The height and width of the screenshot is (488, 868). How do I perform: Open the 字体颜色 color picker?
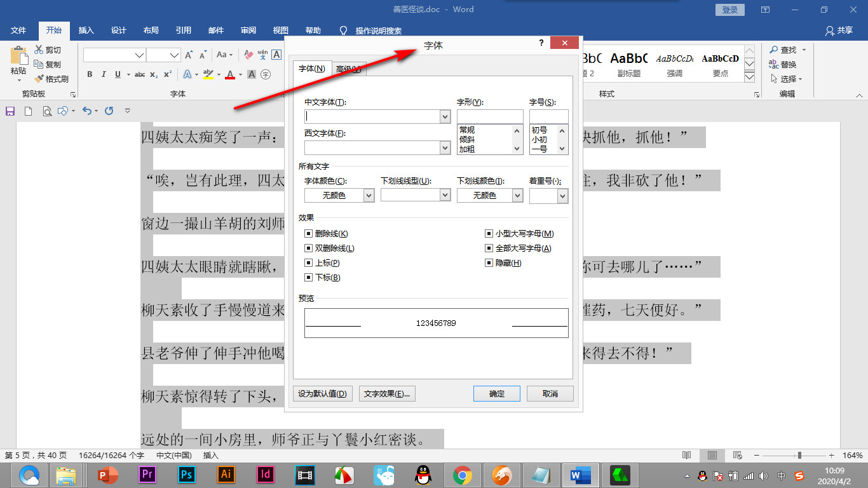click(339, 196)
